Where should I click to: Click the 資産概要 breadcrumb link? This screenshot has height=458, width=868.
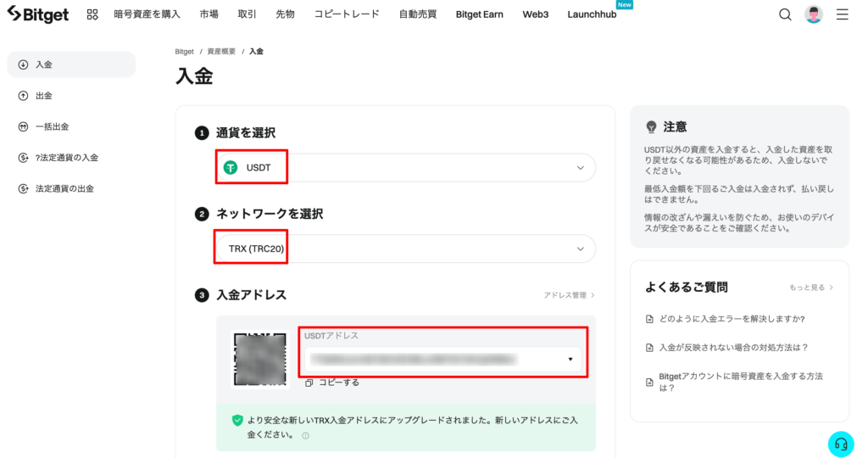[221, 52]
